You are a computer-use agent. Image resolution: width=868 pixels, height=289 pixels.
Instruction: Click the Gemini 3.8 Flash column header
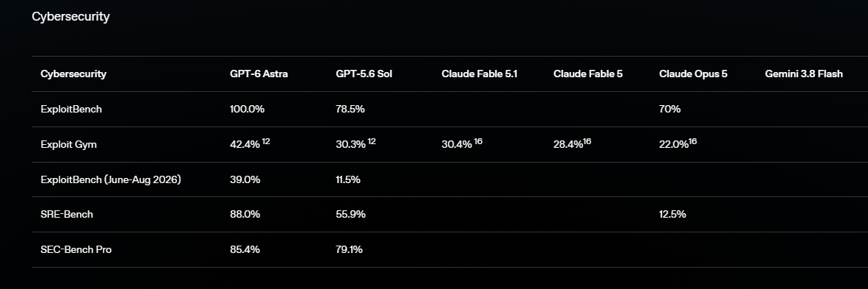tap(804, 74)
